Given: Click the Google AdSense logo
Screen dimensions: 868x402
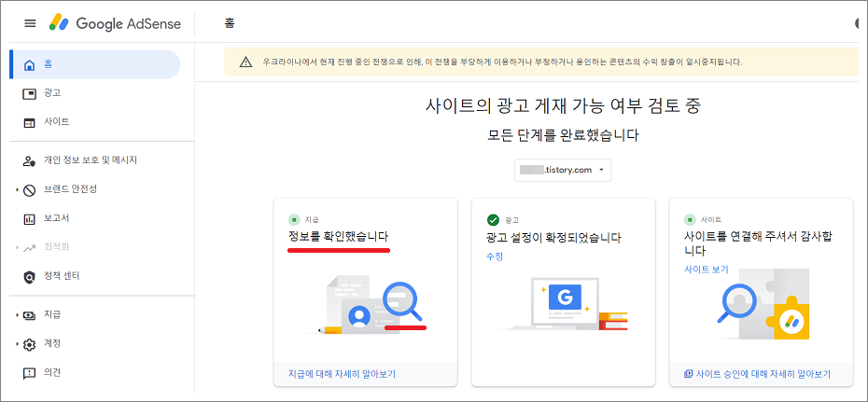Looking at the screenshot, I should pos(115,23).
